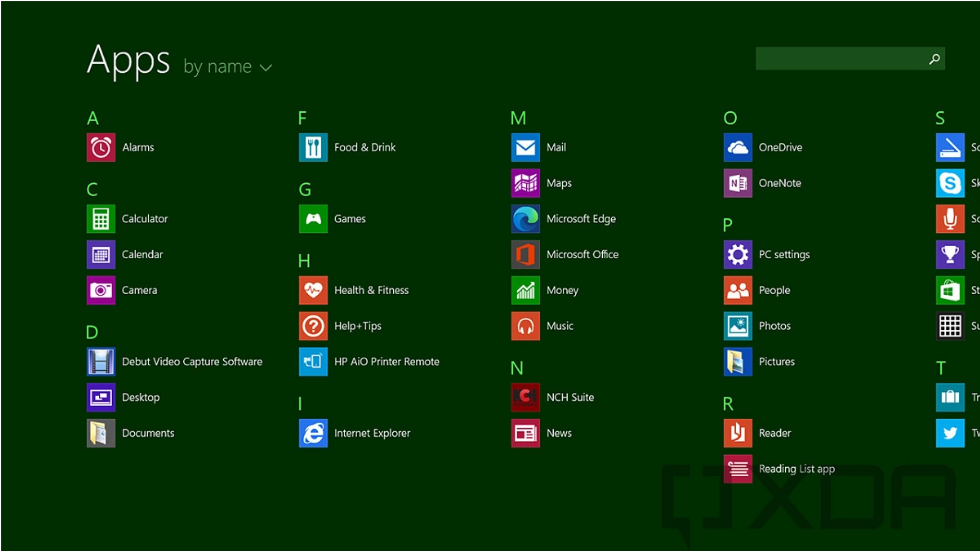The image size is (980, 551).
Task: Click the search box input field
Action: click(840, 59)
